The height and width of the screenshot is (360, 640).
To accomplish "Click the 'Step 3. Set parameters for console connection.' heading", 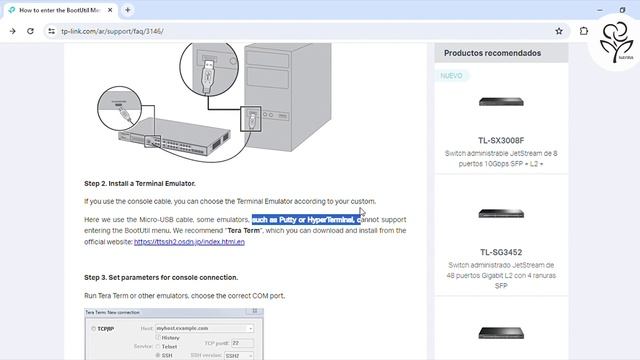I will pyautogui.click(x=161, y=278).
